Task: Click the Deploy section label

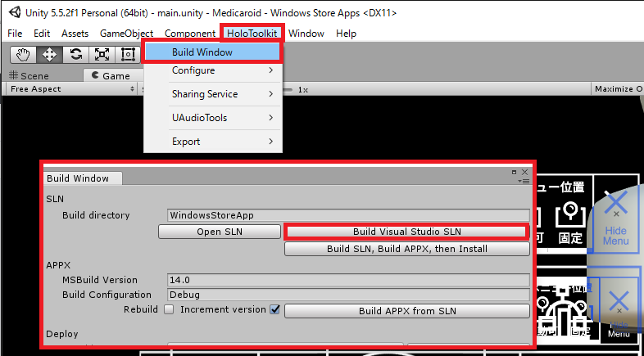Action: pos(62,334)
